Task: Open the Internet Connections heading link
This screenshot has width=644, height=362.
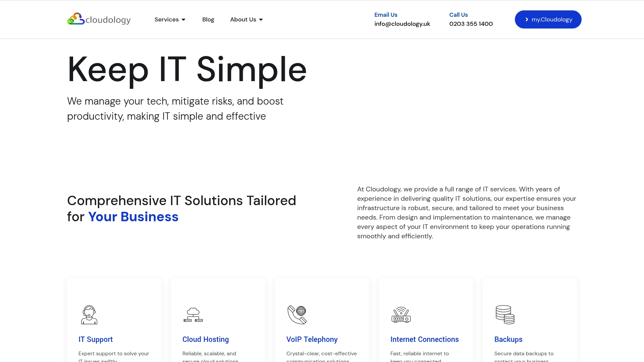Action: tap(424, 339)
